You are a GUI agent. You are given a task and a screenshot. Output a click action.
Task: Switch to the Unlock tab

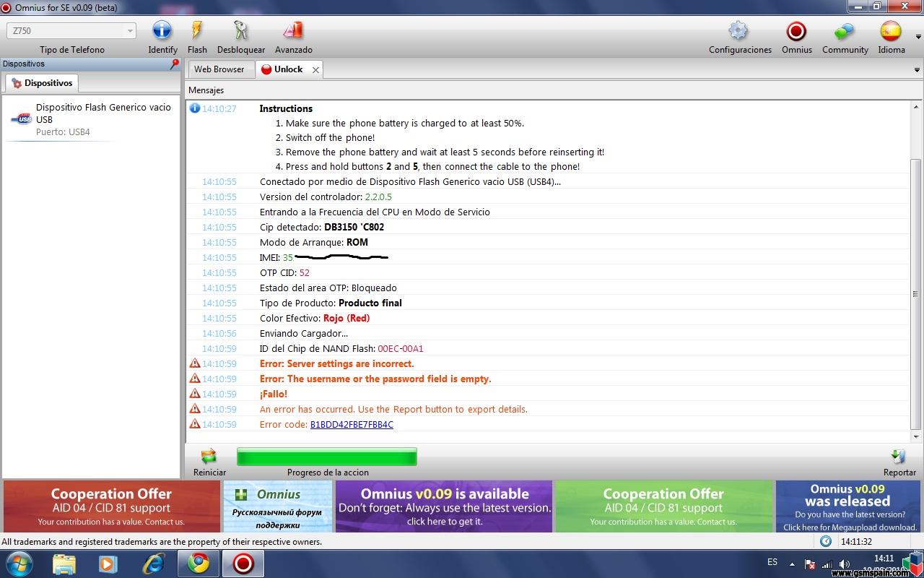(288, 69)
